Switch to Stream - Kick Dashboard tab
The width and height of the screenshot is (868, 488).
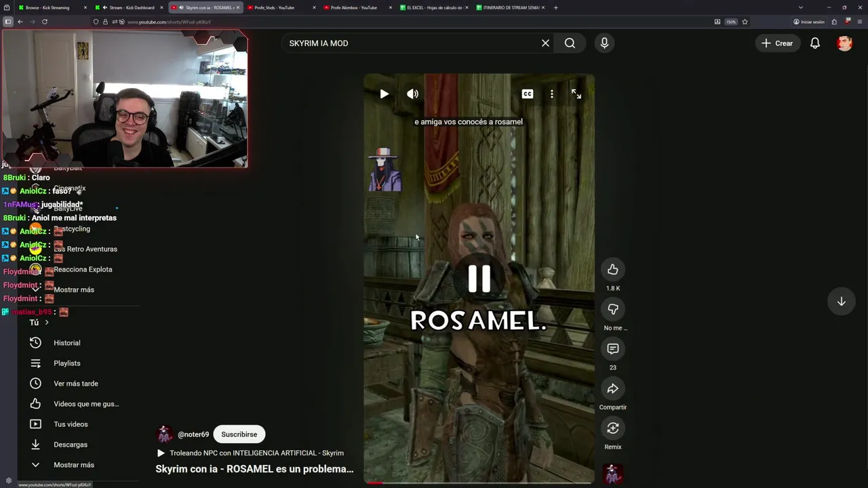click(x=129, y=7)
